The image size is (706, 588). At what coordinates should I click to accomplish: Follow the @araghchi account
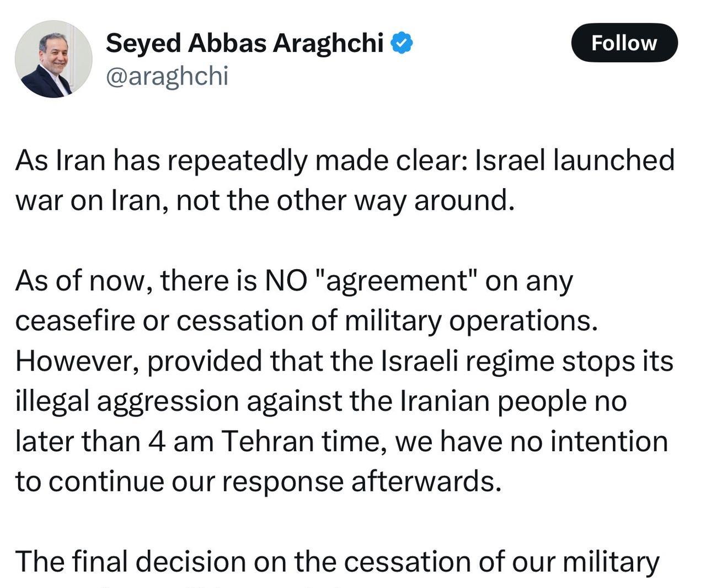tap(624, 42)
